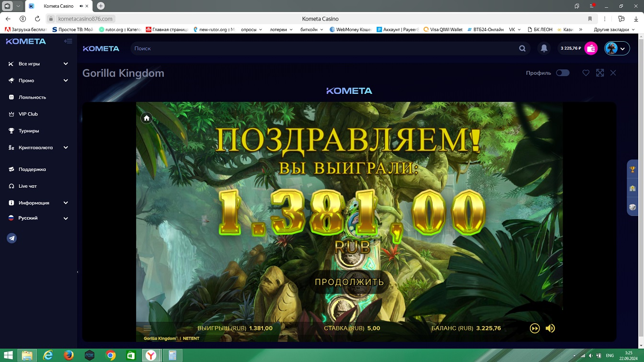Open the rutor.org bookmark
The image size is (644, 362).
[120, 29]
